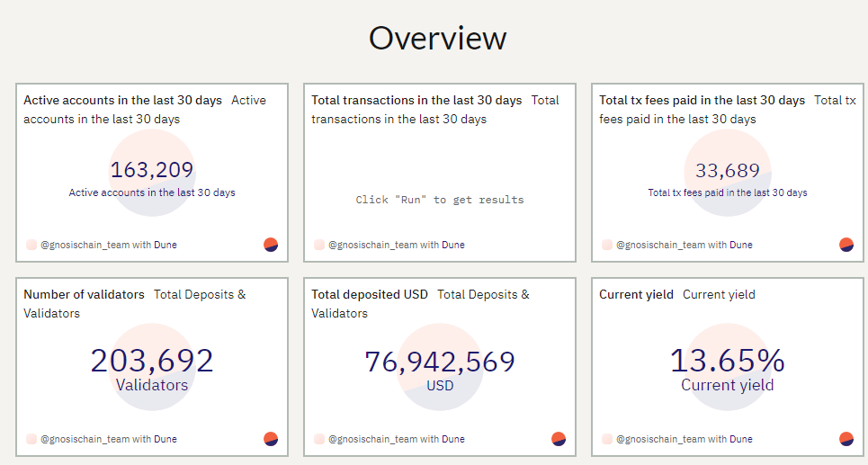Screen dimensions: 868x465
Task: Click Dune logo icon in Active accounts card
Action: point(271,245)
